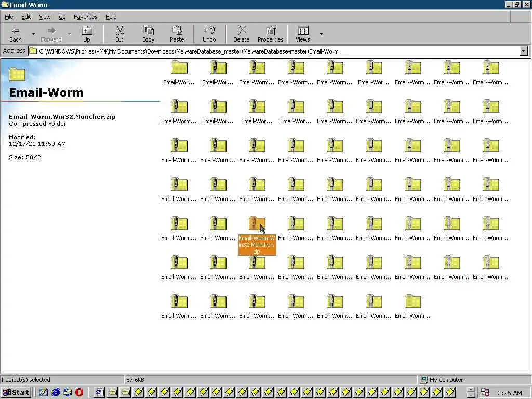
Task: Open the Help menu
Action: coord(111,17)
